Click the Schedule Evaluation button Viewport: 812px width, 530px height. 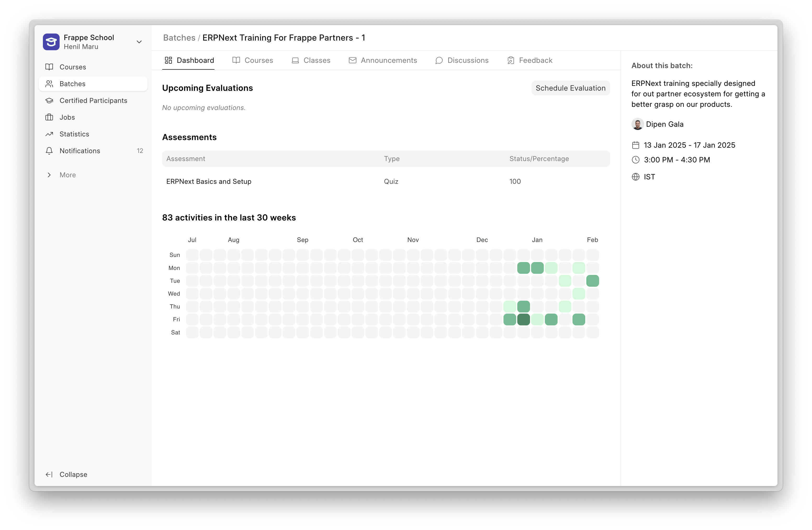570,88
